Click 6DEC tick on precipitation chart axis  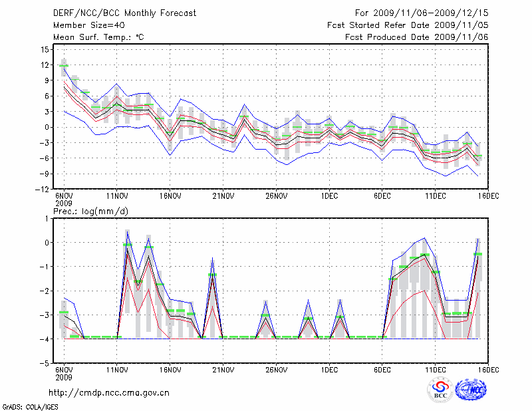(382, 370)
